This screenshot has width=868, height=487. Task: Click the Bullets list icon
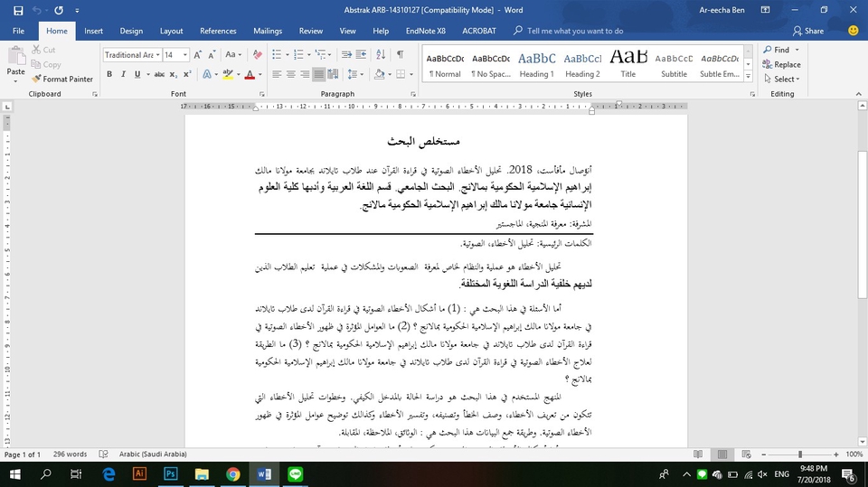277,54
